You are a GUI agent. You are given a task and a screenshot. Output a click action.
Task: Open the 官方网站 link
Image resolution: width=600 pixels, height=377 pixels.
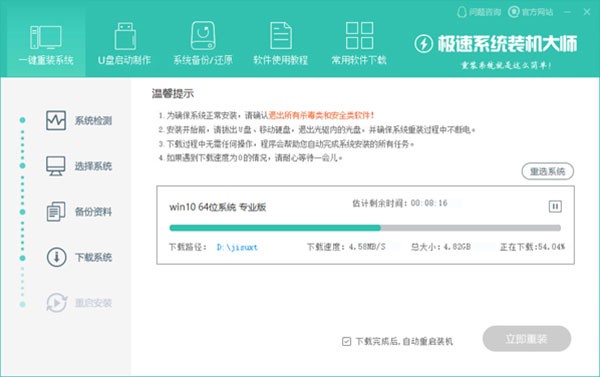point(531,12)
